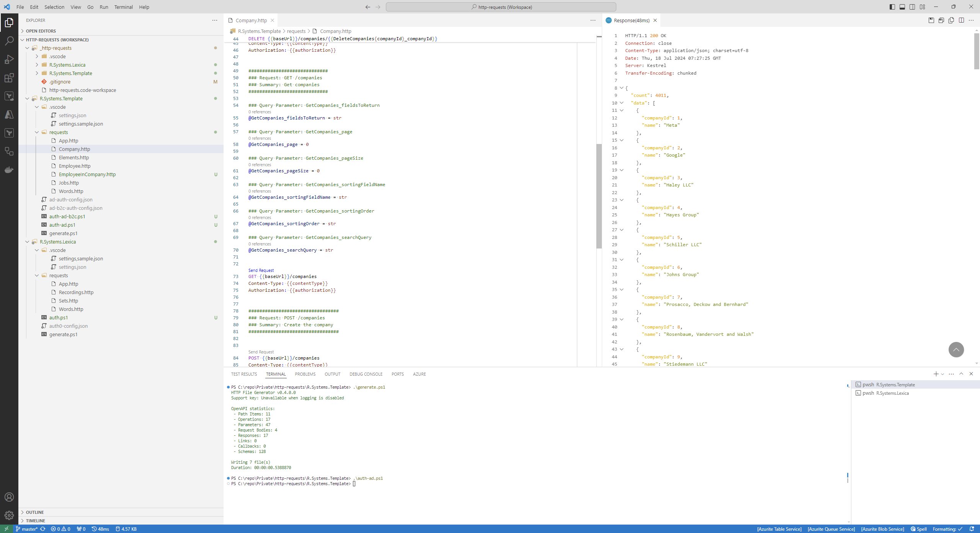Expand the OUTLINE section
Image resolution: width=980 pixels, height=533 pixels.
coord(34,512)
